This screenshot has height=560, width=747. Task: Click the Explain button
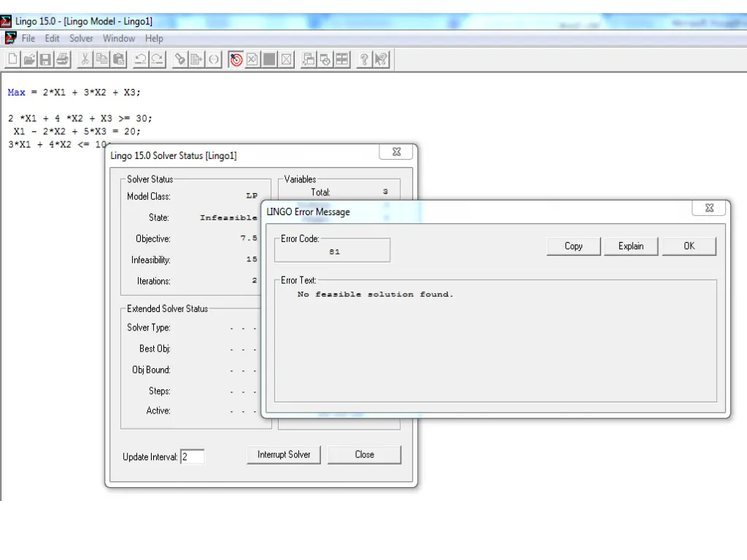click(x=631, y=246)
